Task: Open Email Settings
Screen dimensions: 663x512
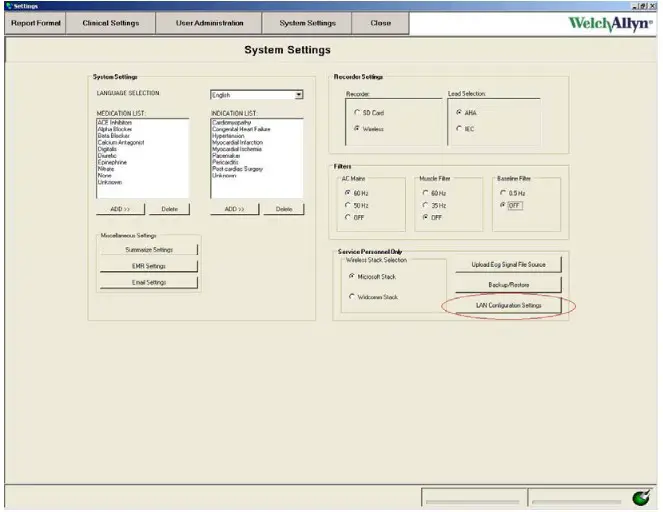Action: point(149,282)
